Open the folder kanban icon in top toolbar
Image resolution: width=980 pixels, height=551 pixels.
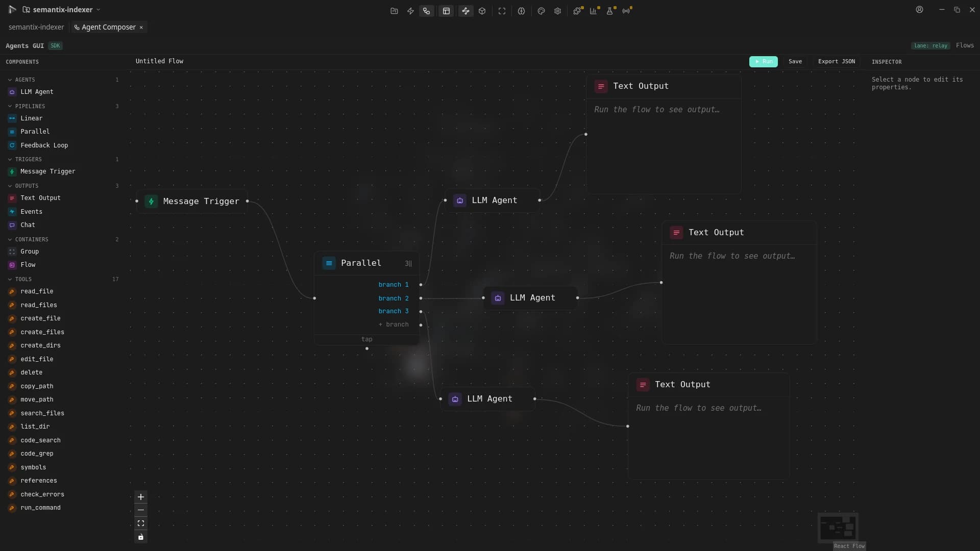pos(394,11)
